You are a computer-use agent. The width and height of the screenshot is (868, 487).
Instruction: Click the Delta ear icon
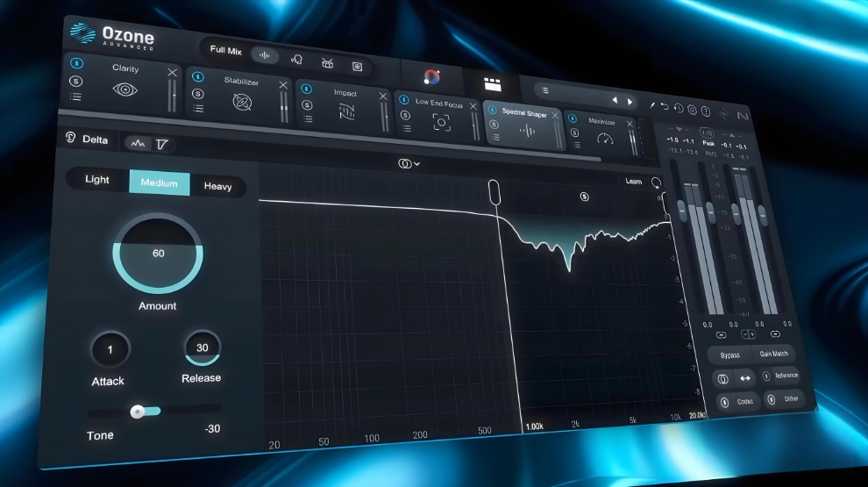[70, 137]
